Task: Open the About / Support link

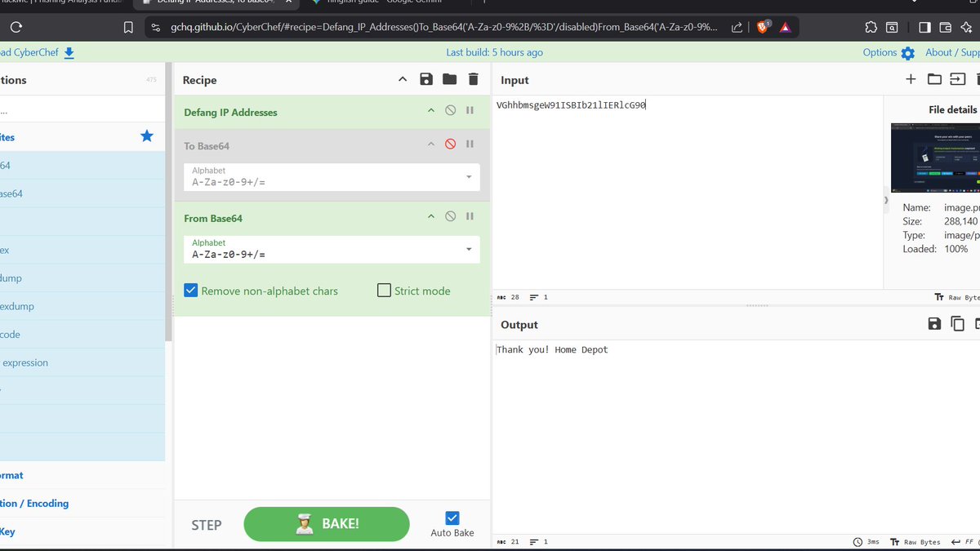Action: (x=952, y=52)
